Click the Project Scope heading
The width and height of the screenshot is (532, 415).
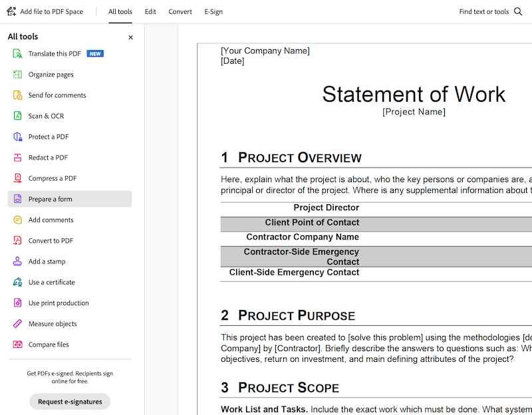point(289,388)
